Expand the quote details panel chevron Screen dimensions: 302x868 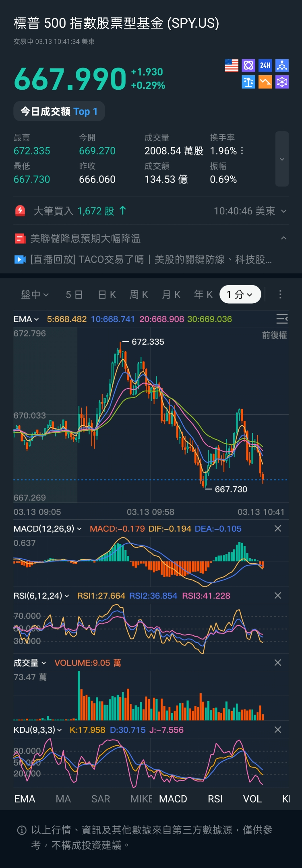coord(282,159)
